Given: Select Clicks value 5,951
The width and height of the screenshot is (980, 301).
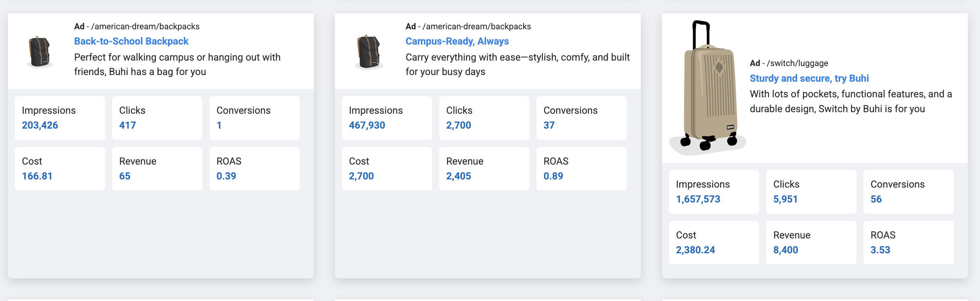Looking at the screenshot, I should (x=785, y=199).
